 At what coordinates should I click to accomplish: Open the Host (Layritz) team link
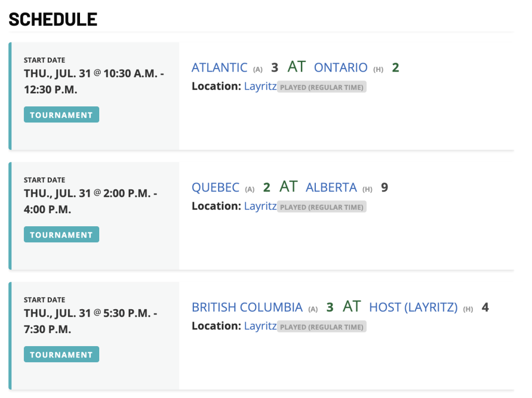click(413, 307)
